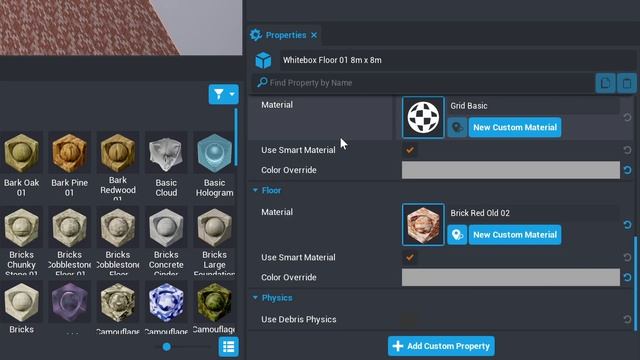Open the material filter dropdown
Image resolution: width=640 pixels, height=360 pixels.
[224, 94]
